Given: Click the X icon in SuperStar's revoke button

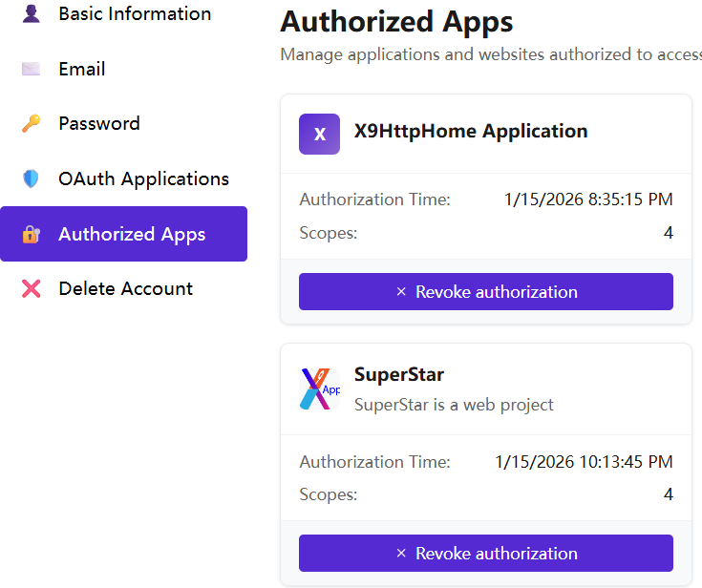Looking at the screenshot, I should 401,553.
